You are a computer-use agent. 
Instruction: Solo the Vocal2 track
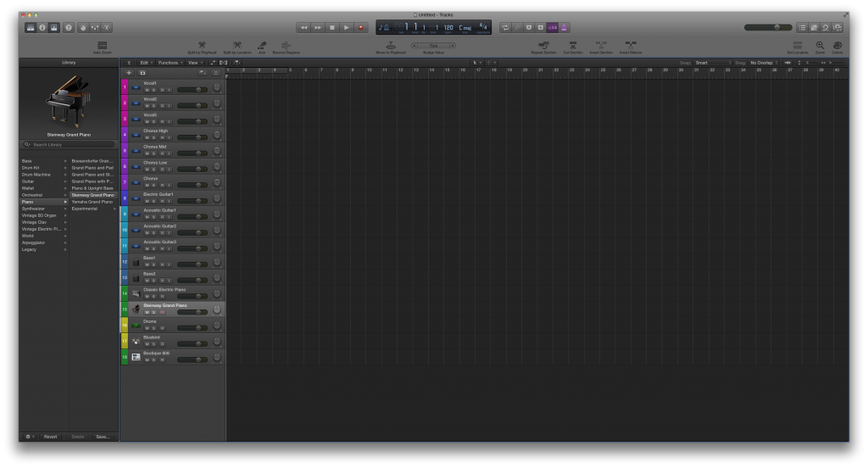click(x=154, y=106)
